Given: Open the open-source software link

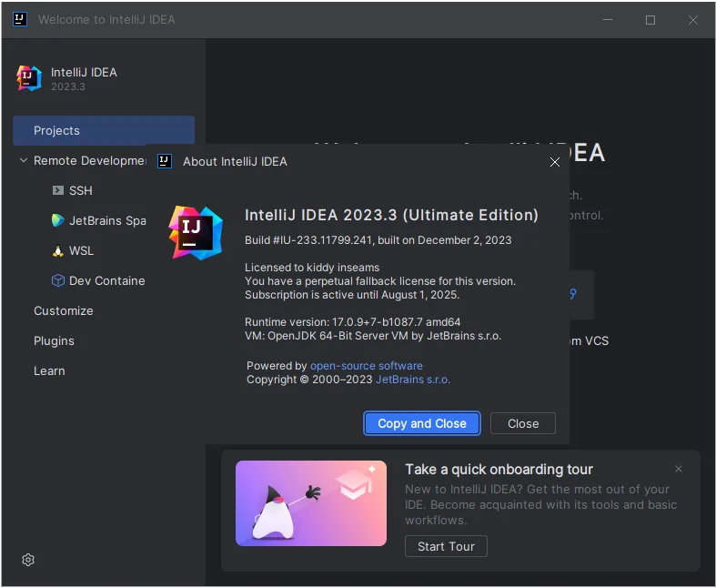Looking at the screenshot, I should (x=367, y=366).
